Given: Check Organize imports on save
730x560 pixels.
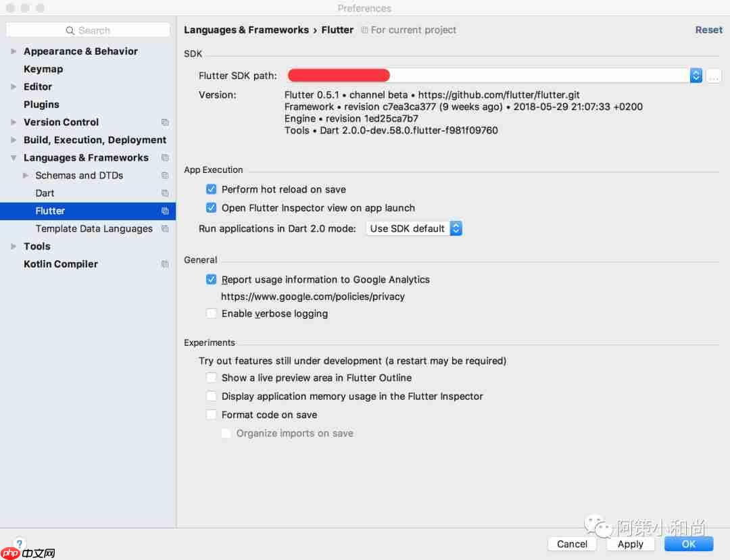Looking at the screenshot, I should pyautogui.click(x=226, y=433).
